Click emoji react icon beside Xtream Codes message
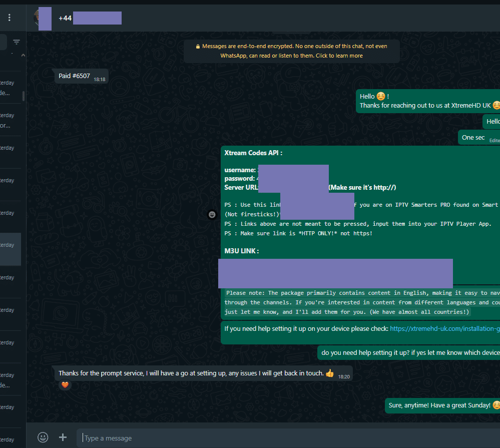Screen dimensions: 500x448 212,214
